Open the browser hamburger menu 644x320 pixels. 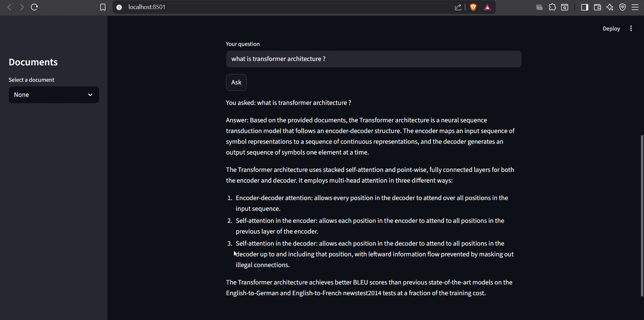pyautogui.click(x=635, y=7)
